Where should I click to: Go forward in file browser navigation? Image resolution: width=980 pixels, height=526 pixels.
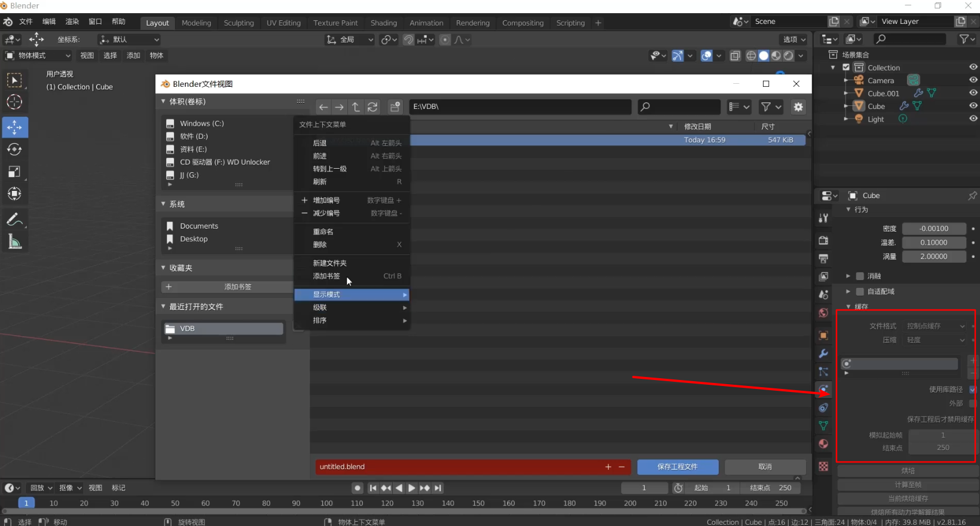(340, 107)
